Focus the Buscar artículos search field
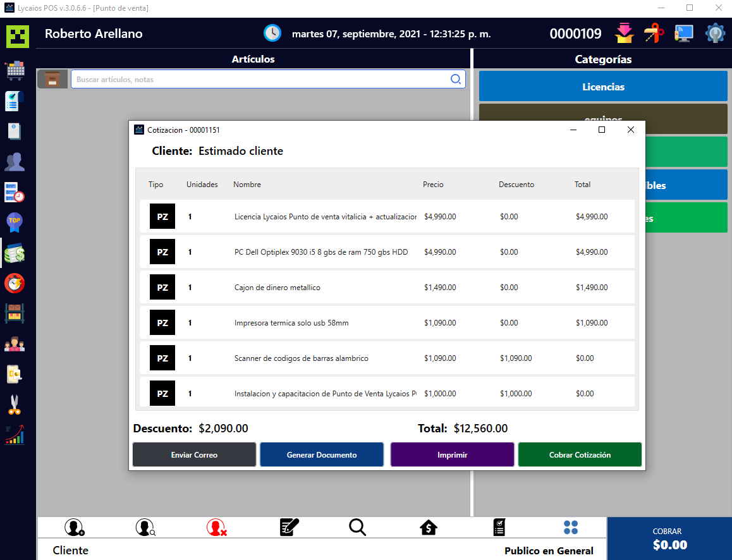This screenshot has height=560, width=732. pos(259,80)
